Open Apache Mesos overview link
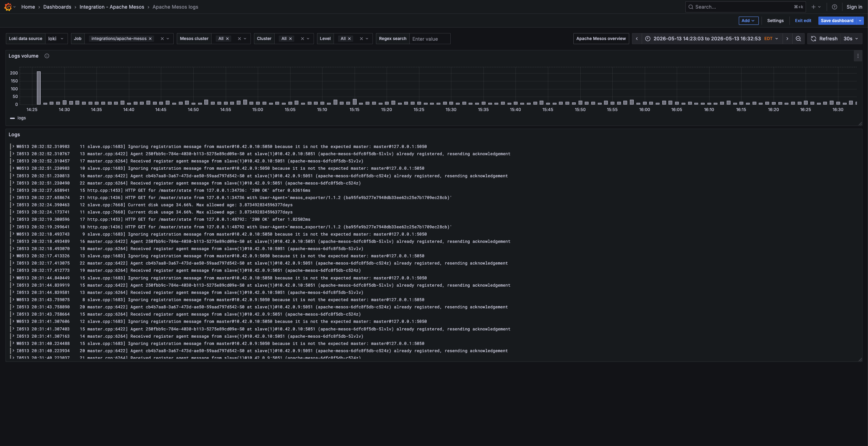Screen dimensions: 868x446 click(x=601, y=39)
